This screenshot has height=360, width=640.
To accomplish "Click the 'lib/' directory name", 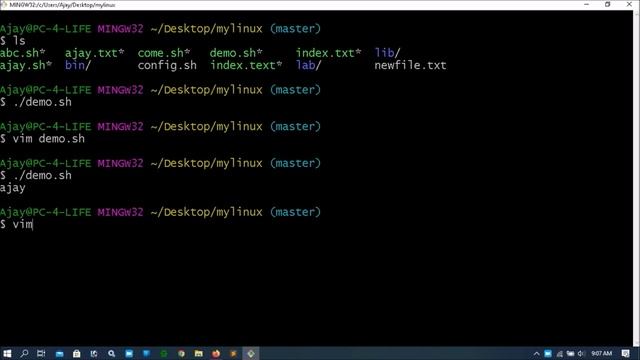I will pyautogui.click(x=387, y=53).
